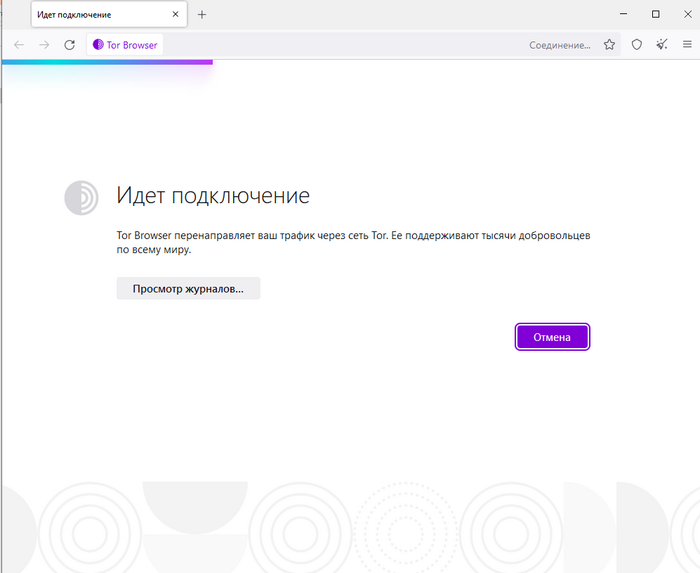Reload the page with refresh icon
Viewport: 700px width, 573px height.
69,45
